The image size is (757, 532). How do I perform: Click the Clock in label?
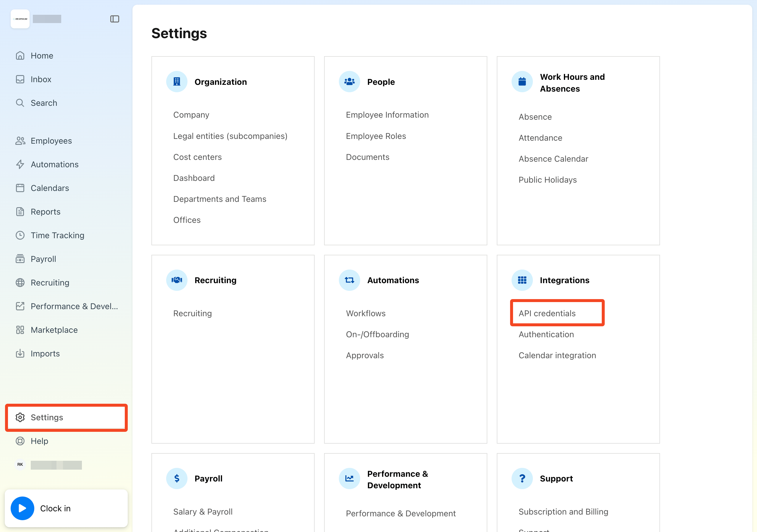(x=55, y=508)
